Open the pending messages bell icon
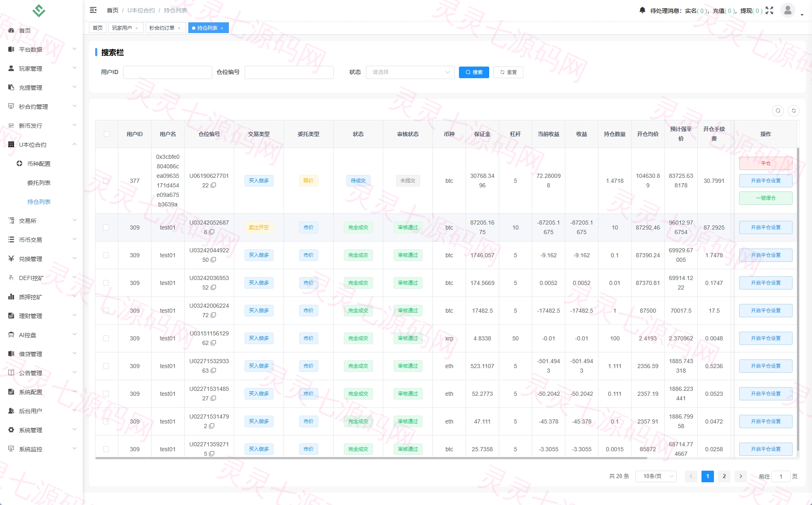The width and height of the screenshot is (812, 505). [x=642, y=10]
